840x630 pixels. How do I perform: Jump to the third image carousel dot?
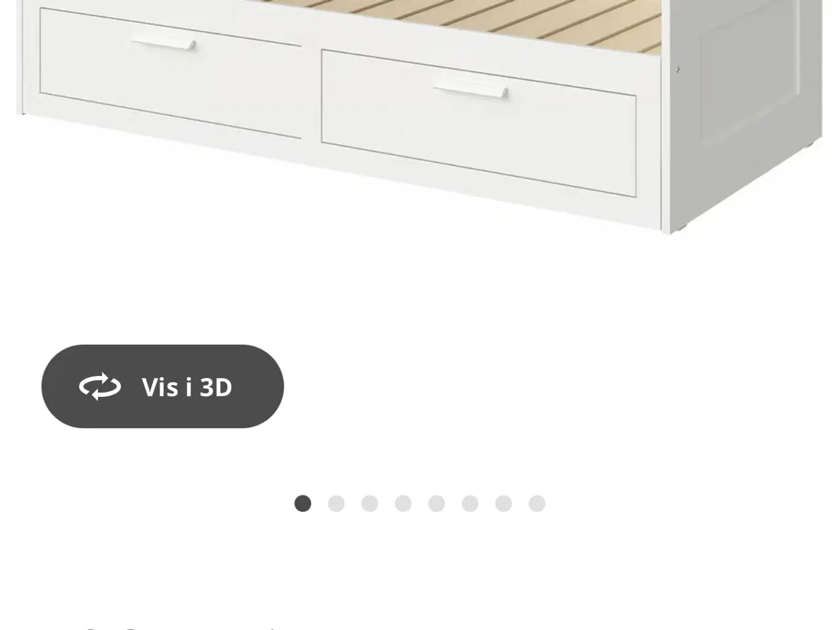(x=369, y=503)
